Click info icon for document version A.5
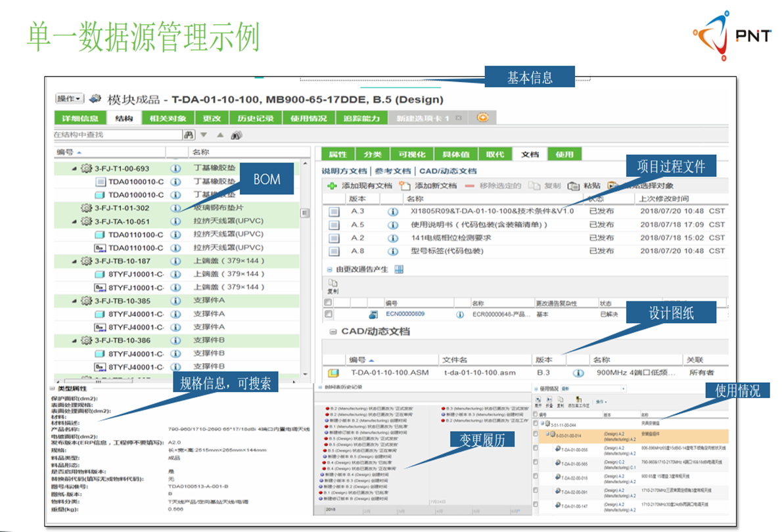Image resolution: width=782 pixels, height=532 pixels. point(393,225)
